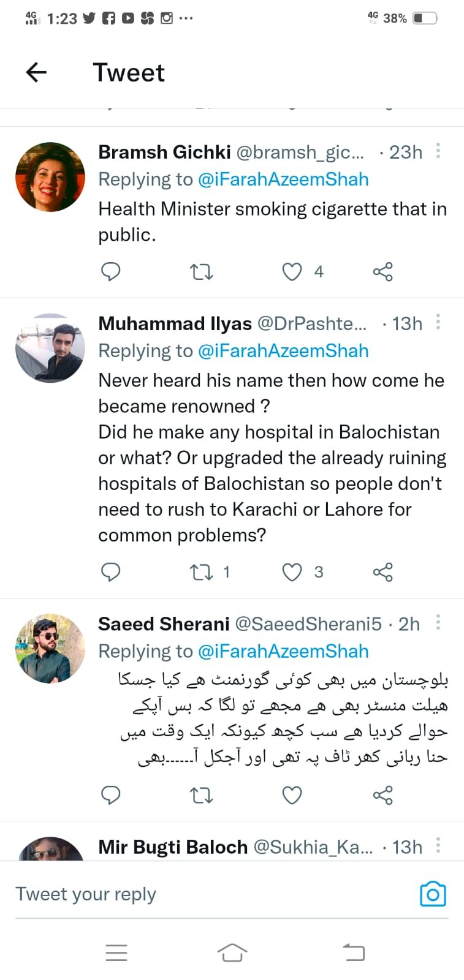Open options menu on Muhammad Ilyas's tweet
The width and height of the screenshot is (464, 980).
click(438, 323)
